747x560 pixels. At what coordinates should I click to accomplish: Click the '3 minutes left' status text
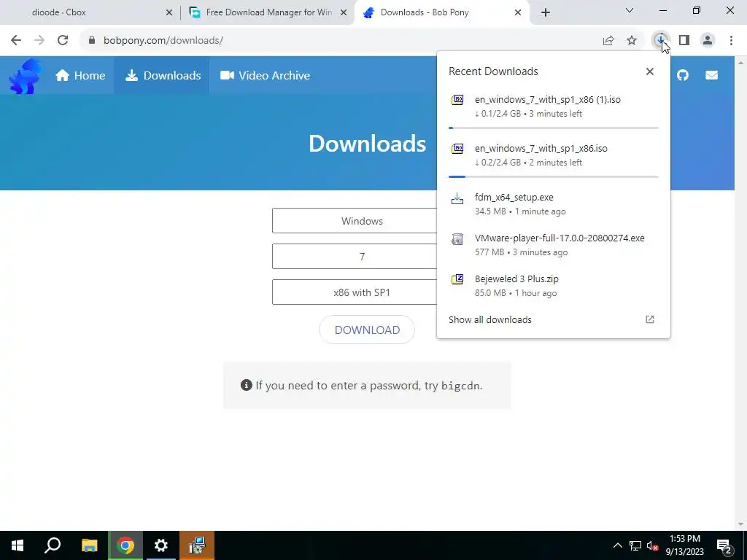click(555, 114)
